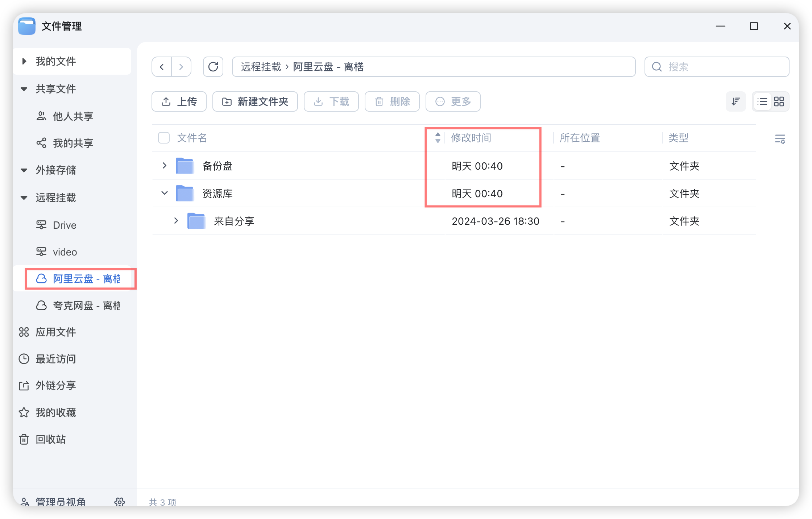Viewport: 812px width, 519px height.
Task: Open the sort order icon
Action: (x=736, y=101)
